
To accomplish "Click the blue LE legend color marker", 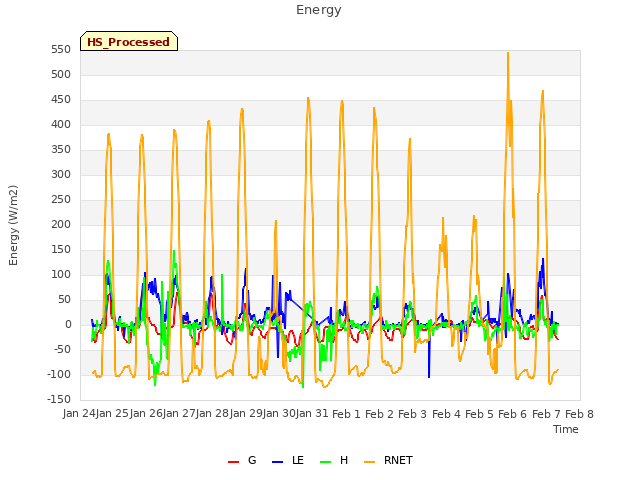I will pos(277,462).
